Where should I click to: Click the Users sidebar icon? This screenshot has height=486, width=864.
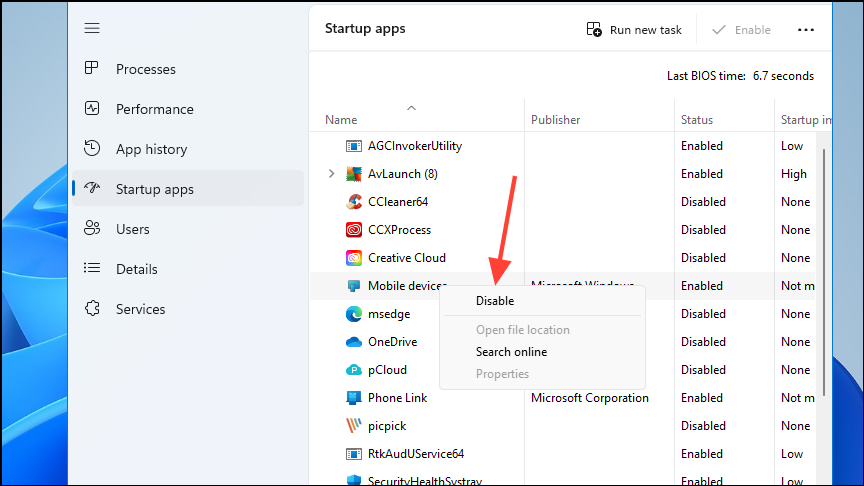point(92,229)
